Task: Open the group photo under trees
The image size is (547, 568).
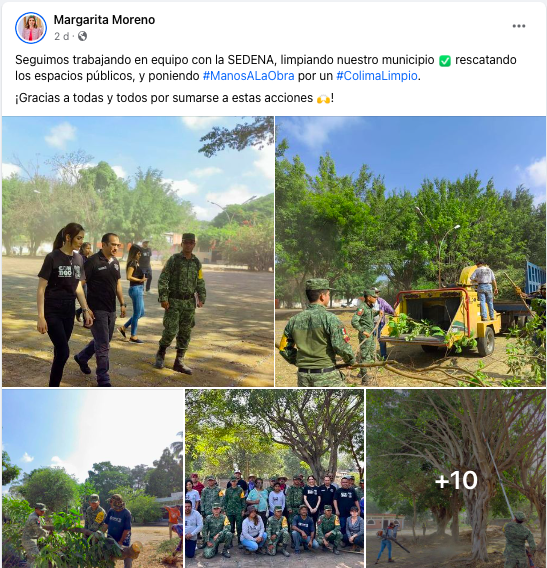Action: coord(274,479)
